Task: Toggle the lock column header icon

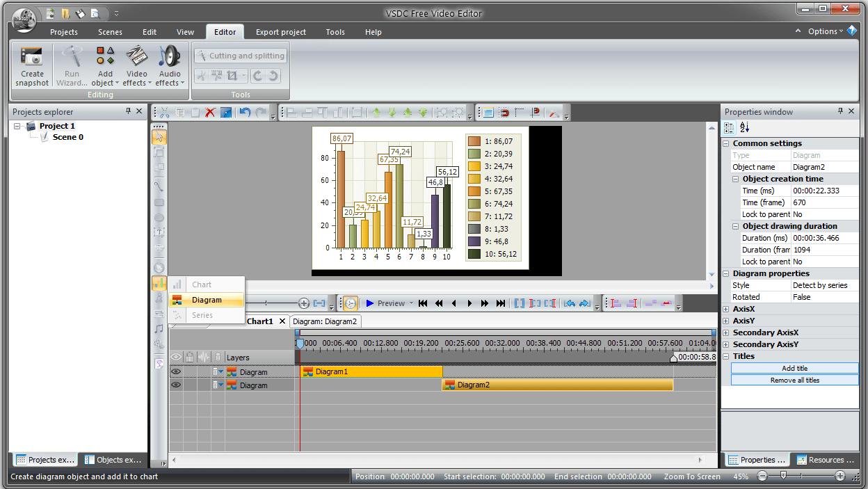Action: point(189,357)
